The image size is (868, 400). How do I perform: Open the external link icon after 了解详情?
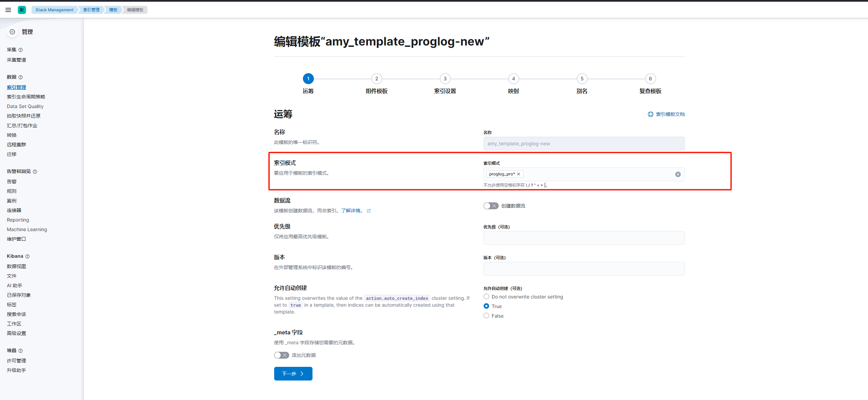pyautogui.click(x=369, y=211)
